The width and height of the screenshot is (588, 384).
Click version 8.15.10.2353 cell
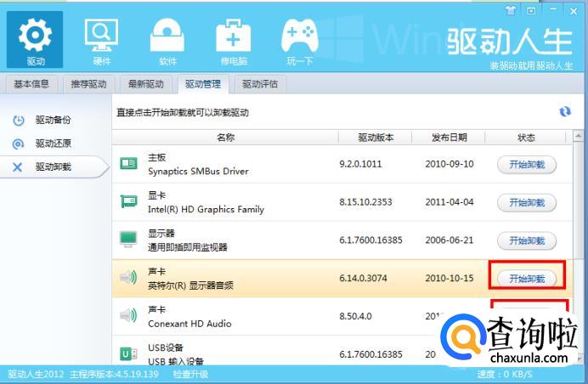[365, 202]
